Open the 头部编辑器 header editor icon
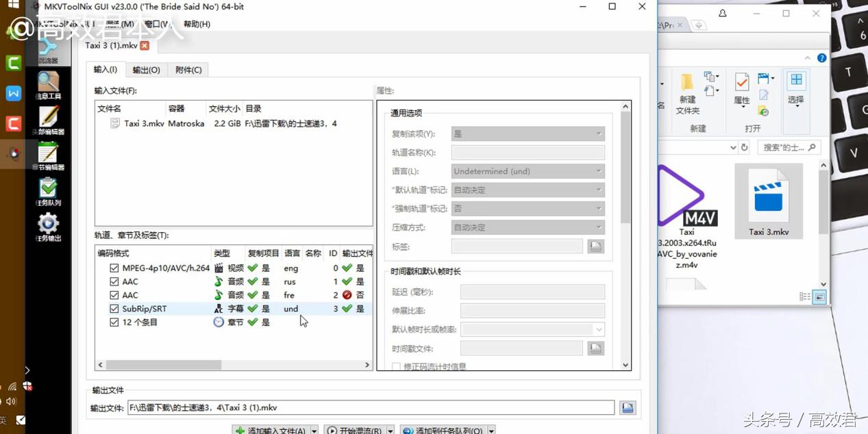The image size is (868, 434). [49, 120]
